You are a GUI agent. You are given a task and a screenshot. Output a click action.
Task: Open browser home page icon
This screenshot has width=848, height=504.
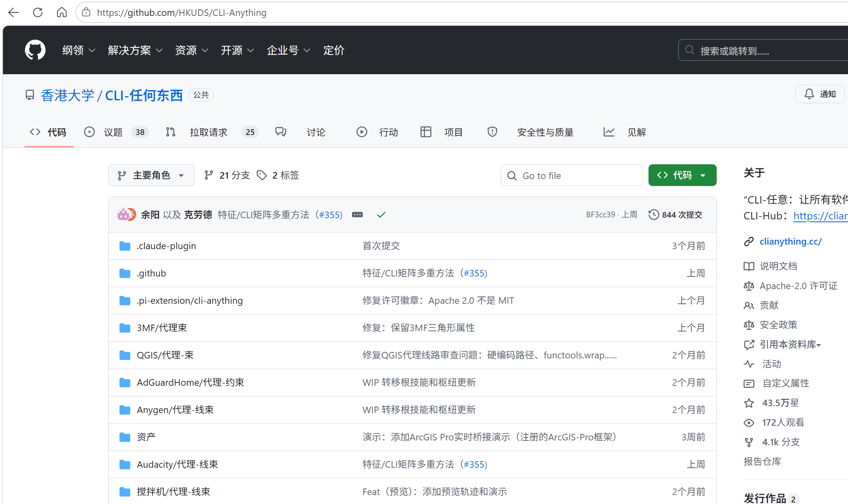point(62,13)
